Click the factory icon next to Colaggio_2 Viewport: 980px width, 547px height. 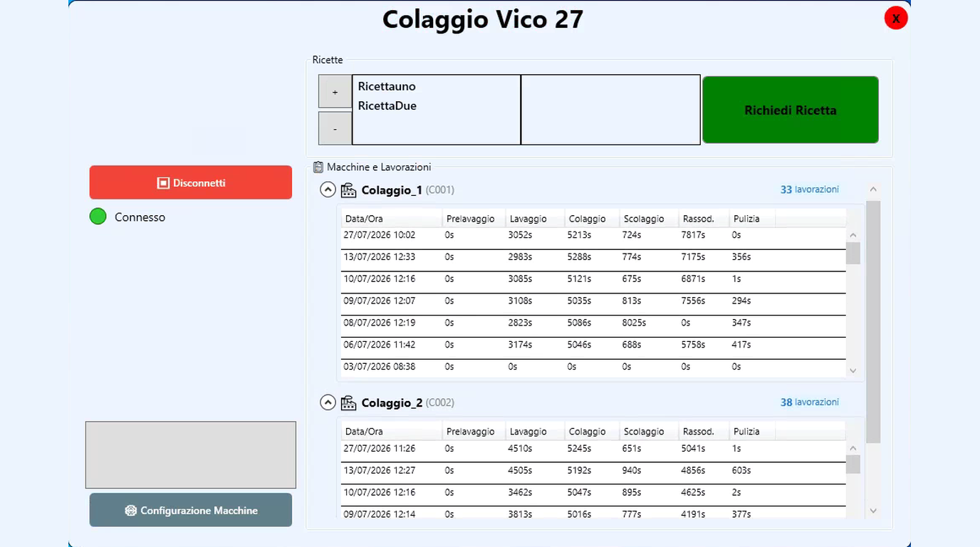[348, 403]
